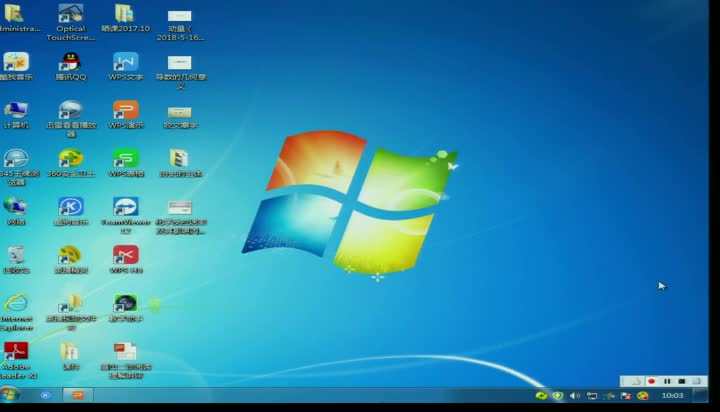
Task: Launch WPS Spreadsheets green S icon
Action: coord(125,163)
